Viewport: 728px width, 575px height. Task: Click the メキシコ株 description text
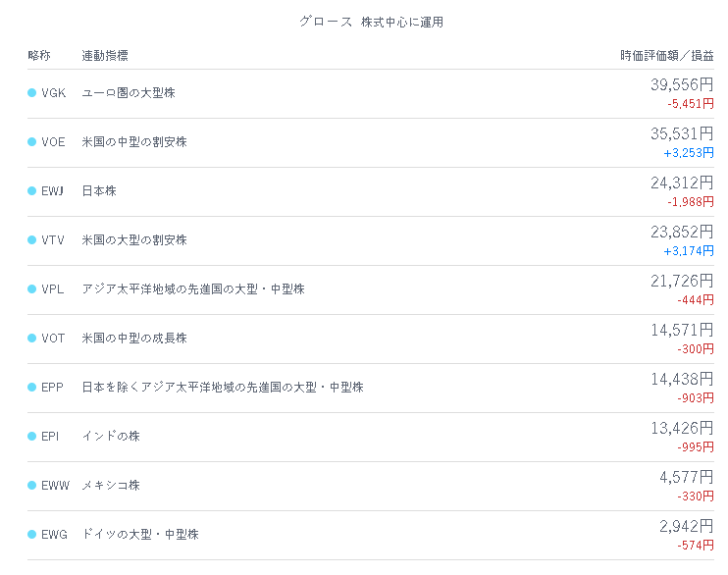(111, 486)
